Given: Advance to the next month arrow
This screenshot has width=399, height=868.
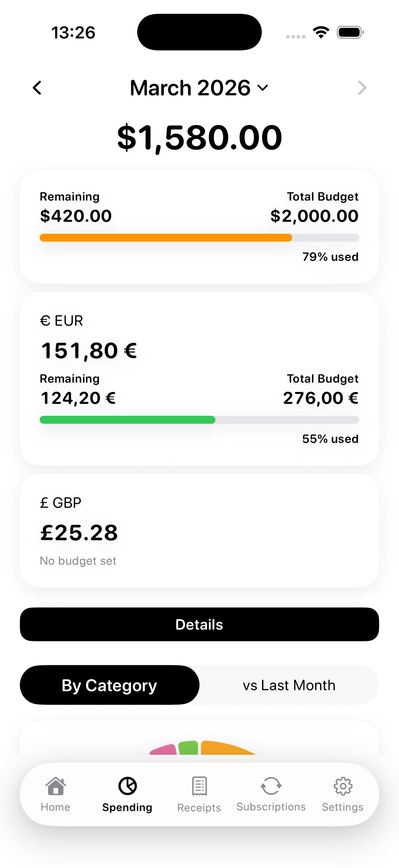Looking at the screenshot, I should pyautogui.click(x=362, y=88).
